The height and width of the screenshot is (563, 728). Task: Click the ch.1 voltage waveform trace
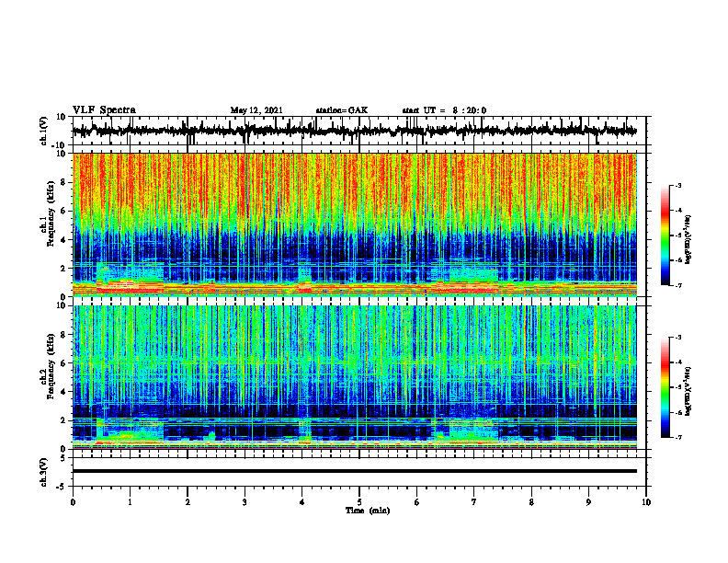[354, 131]
